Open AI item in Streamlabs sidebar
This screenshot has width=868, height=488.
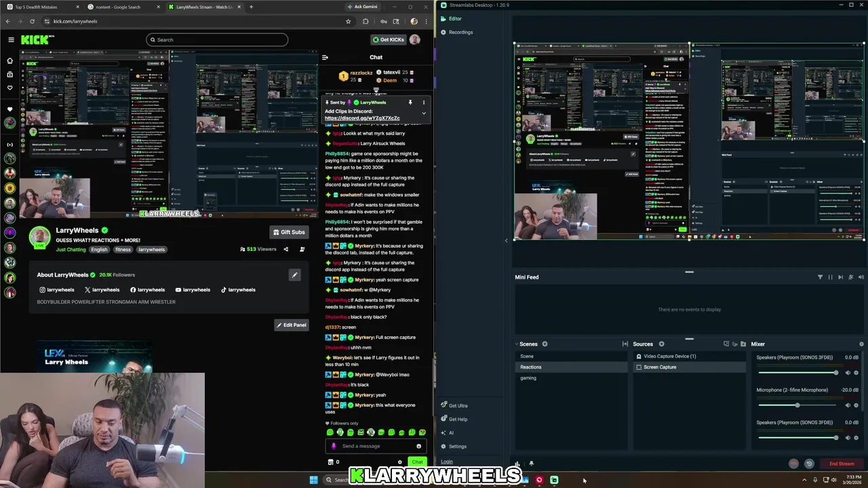pyautogui.click(x=447, y=433)
